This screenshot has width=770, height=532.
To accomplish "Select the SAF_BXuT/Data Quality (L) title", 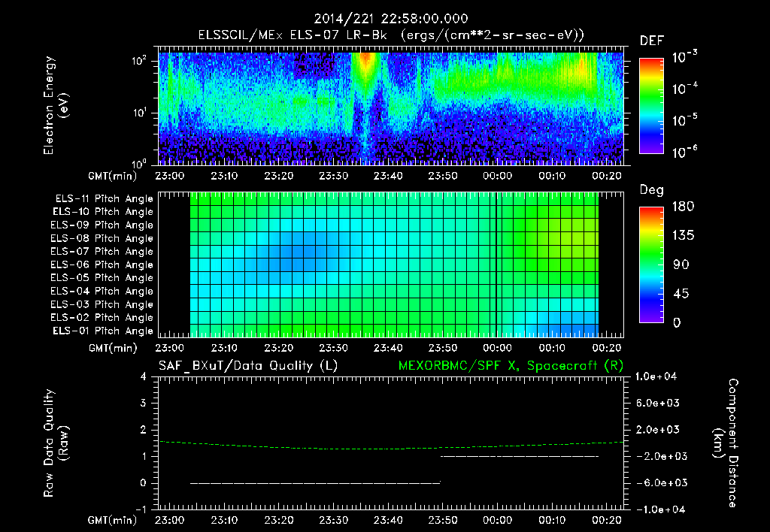I will pyautogui.click(x=248, y=366).
